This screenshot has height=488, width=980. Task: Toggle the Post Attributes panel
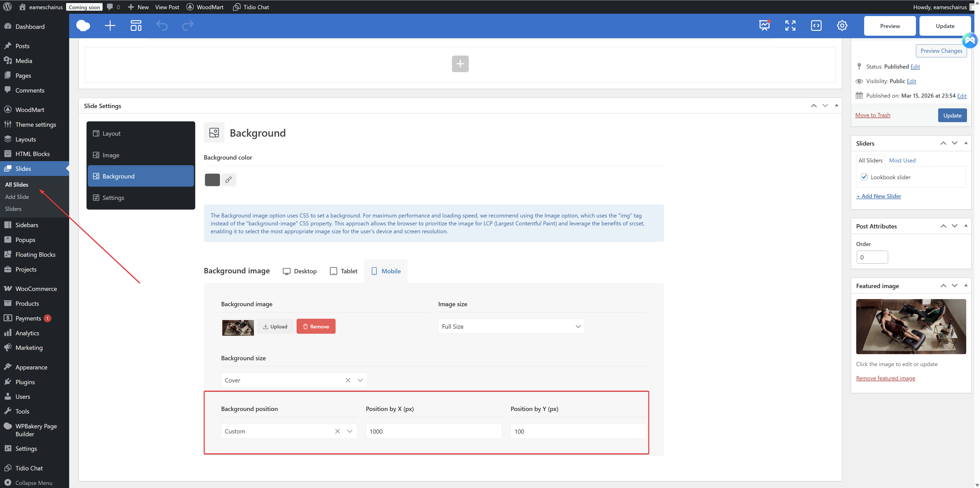point(965,226)
